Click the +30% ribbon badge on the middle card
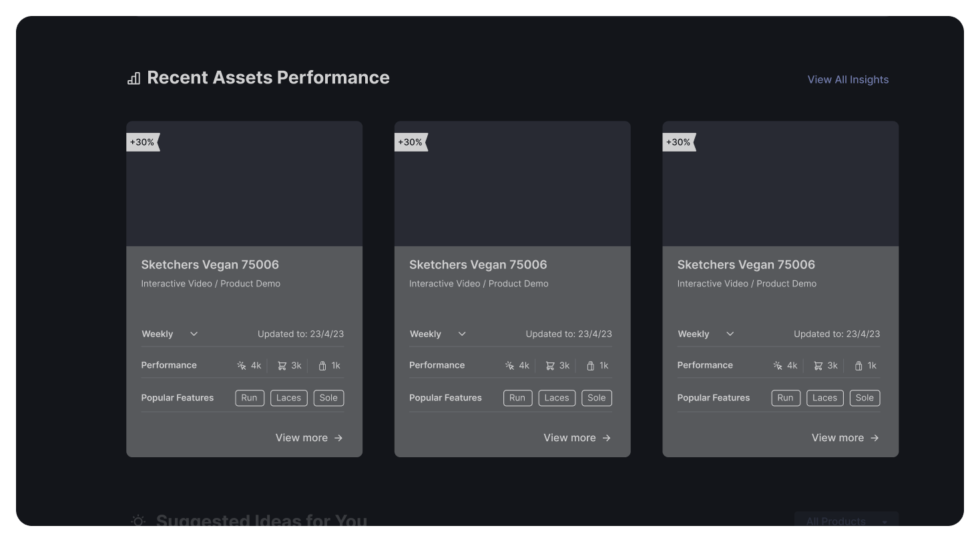The height and width of the screenshot is (542, 980). (x=411, y=142)
